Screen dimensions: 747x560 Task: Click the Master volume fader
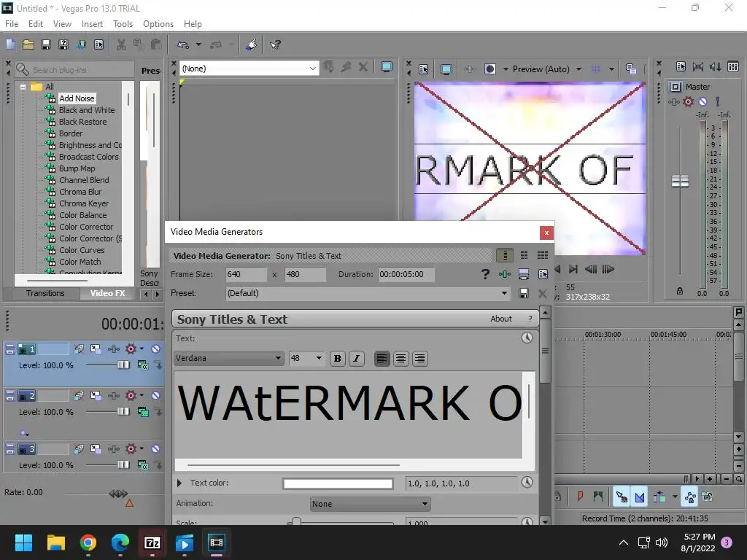(681, 182)
